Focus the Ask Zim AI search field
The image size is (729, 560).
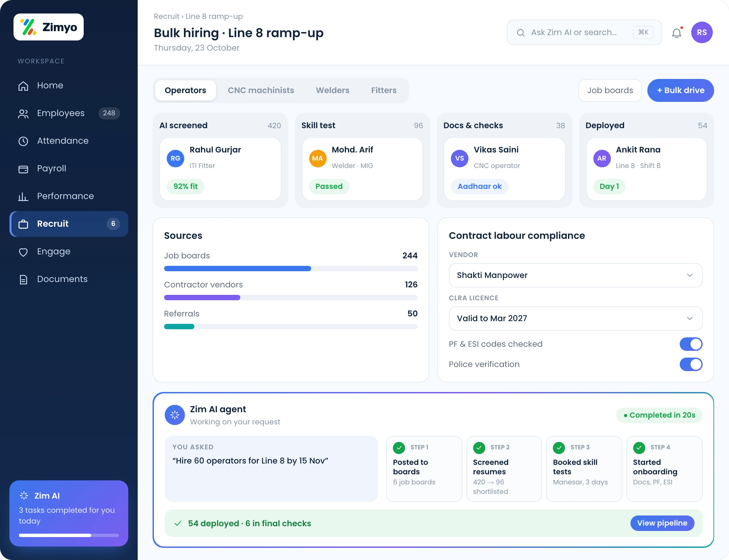[x=585, y=32]
